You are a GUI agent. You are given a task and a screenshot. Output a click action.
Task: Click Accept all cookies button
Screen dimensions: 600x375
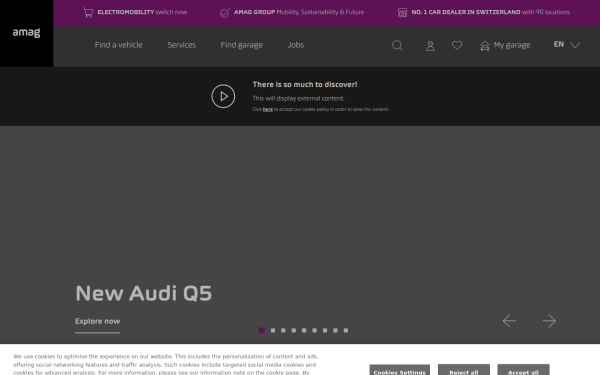(x=523, y=370)
